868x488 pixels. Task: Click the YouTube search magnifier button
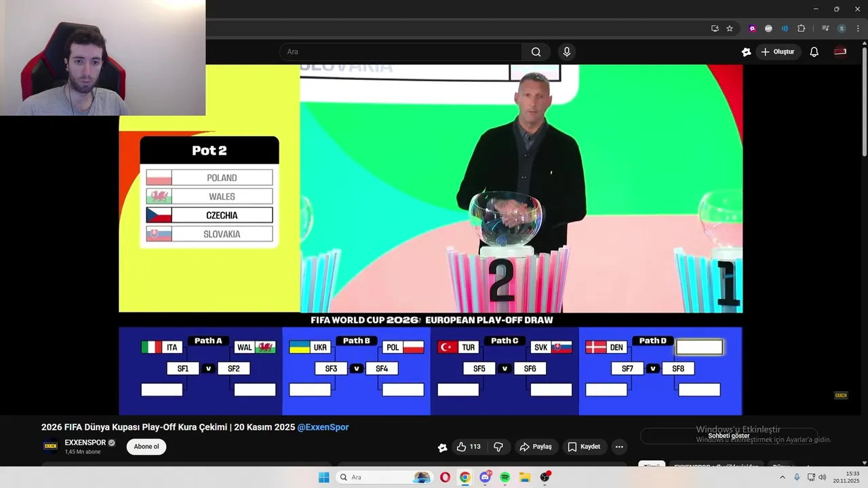[x=536, y=52]
